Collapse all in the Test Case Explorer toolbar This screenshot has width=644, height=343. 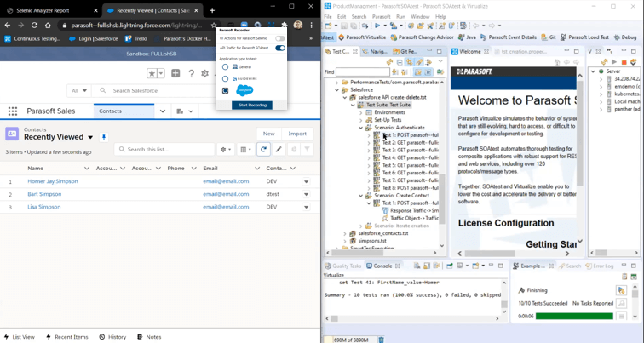pos(400,62)
